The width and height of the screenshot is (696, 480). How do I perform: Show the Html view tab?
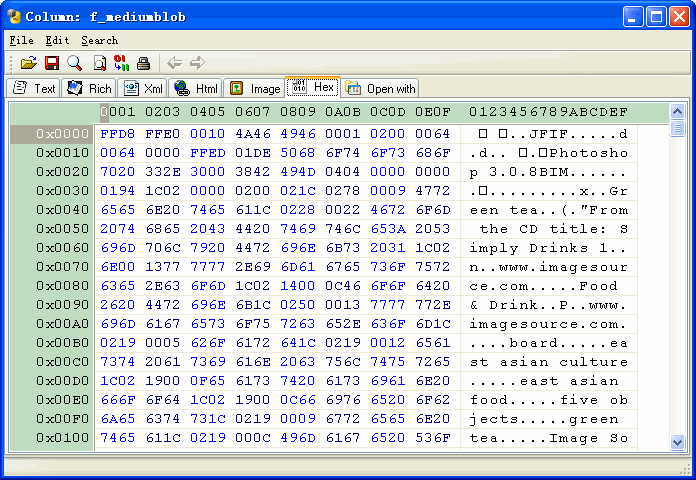pyautogui.click(x=195, y=88)
